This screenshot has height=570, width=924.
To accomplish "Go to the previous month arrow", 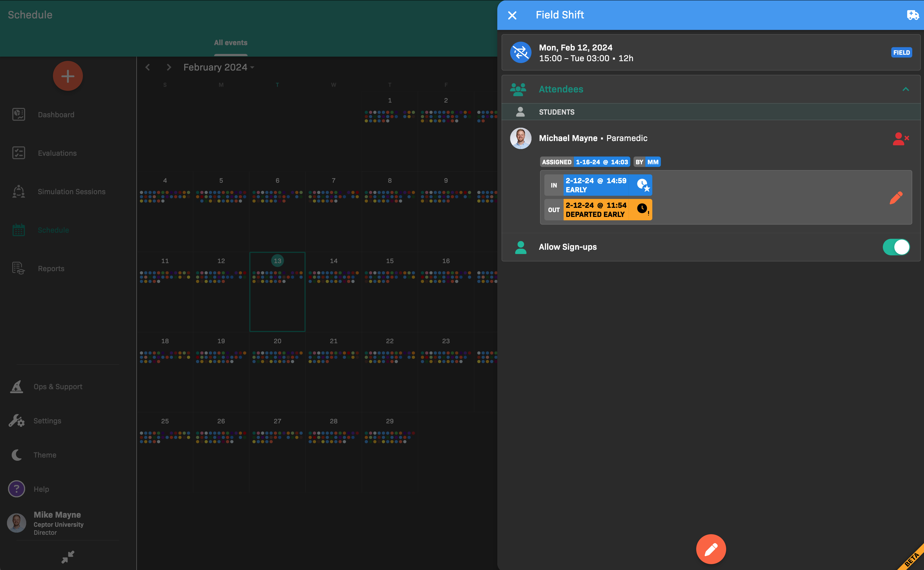I will 148,68.
